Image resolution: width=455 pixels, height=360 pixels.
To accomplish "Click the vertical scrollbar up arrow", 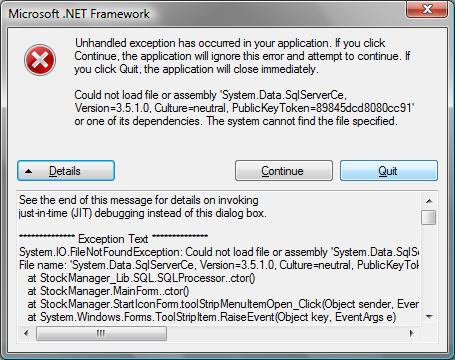I will coord(429,201).
